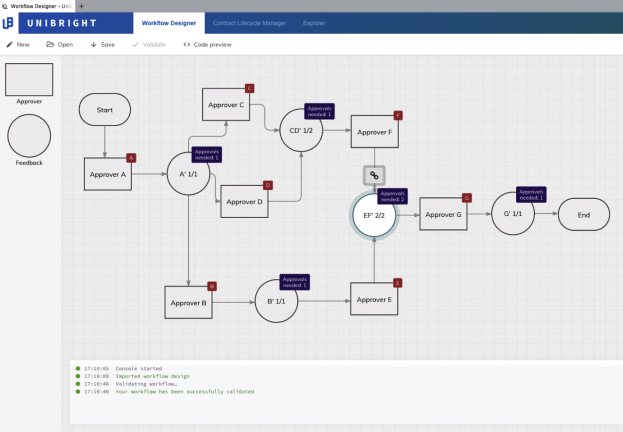Viewport: 623px width, 432px height.
Task: Click the 'Imported workflow design' log line
Action: (x=153, y=376)
